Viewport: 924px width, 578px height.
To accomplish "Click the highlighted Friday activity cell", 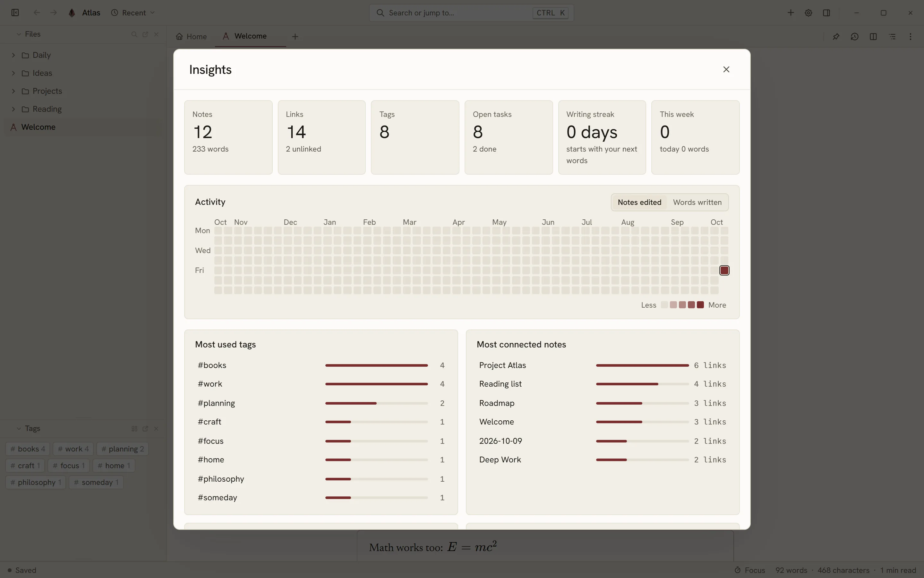I will (724, 270).
